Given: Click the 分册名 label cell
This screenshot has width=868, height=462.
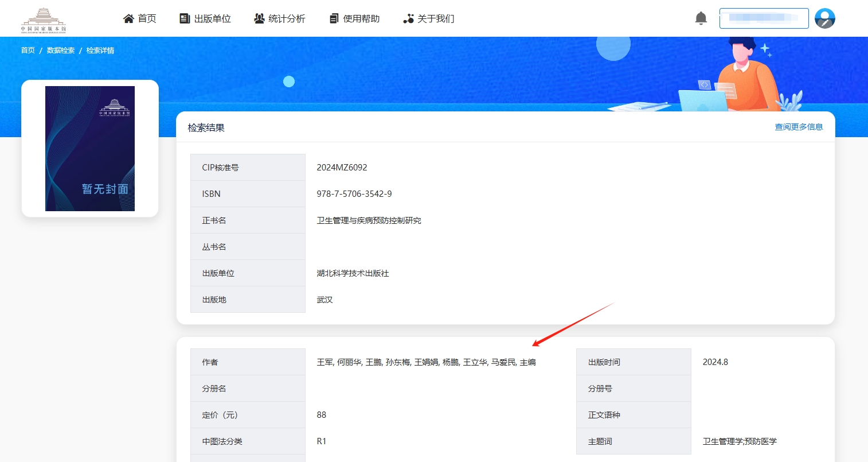Looking at the screenshot, I should tap(248, 389).
